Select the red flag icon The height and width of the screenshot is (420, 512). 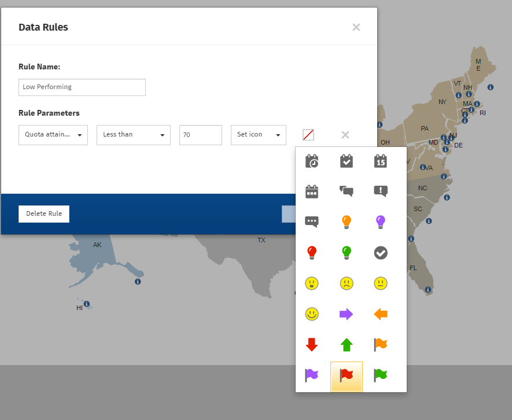click(x=346, y=376)
